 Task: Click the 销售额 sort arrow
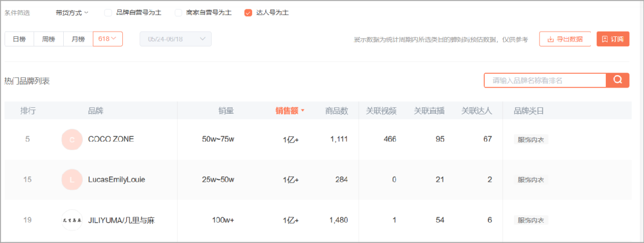[302, 111]
